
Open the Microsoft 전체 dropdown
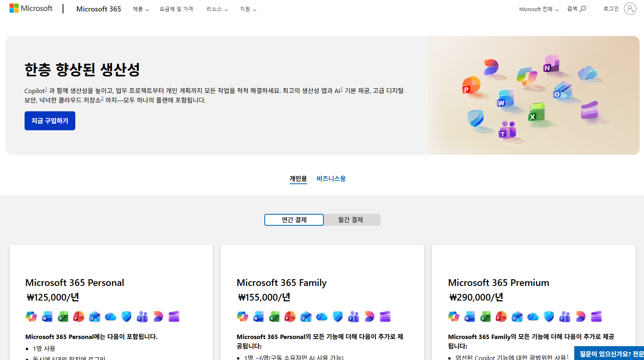tap(539, 9)
